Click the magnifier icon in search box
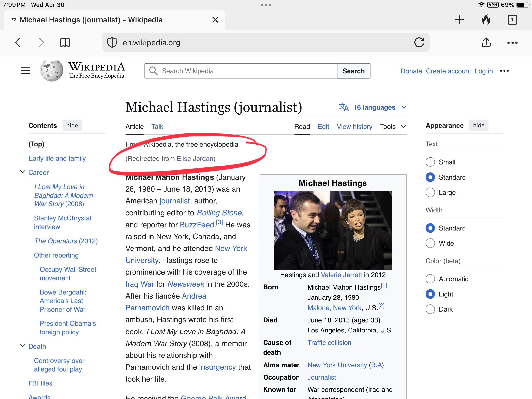This screenshot has width=532, height=399. point(153,71)
